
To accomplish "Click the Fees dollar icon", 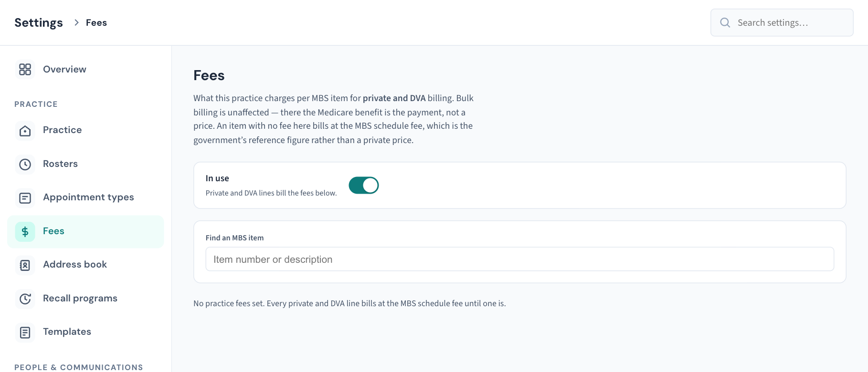I will [25, 232].
